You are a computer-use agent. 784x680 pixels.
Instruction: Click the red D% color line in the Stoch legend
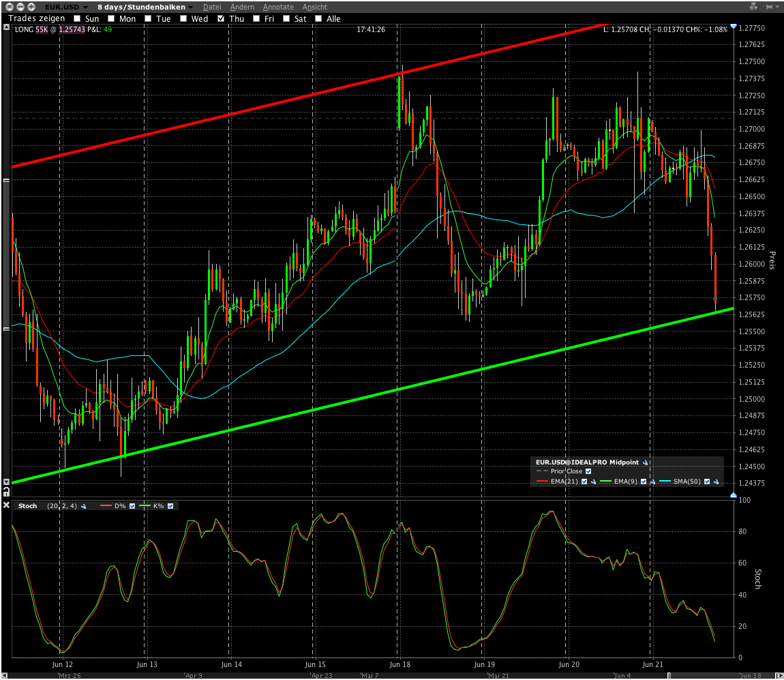pos(106,506)
